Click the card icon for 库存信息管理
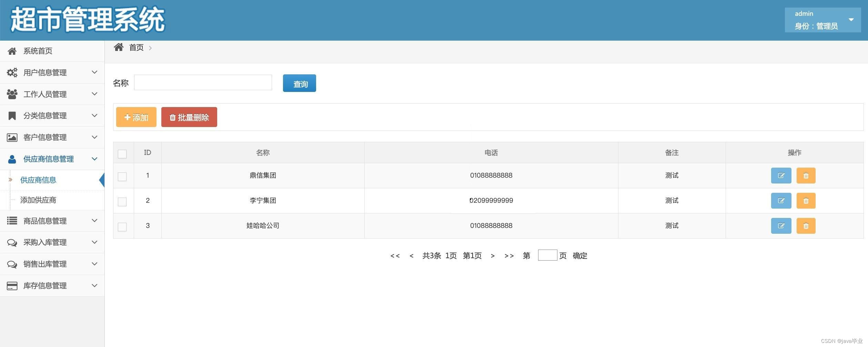 tap(12, 286)
